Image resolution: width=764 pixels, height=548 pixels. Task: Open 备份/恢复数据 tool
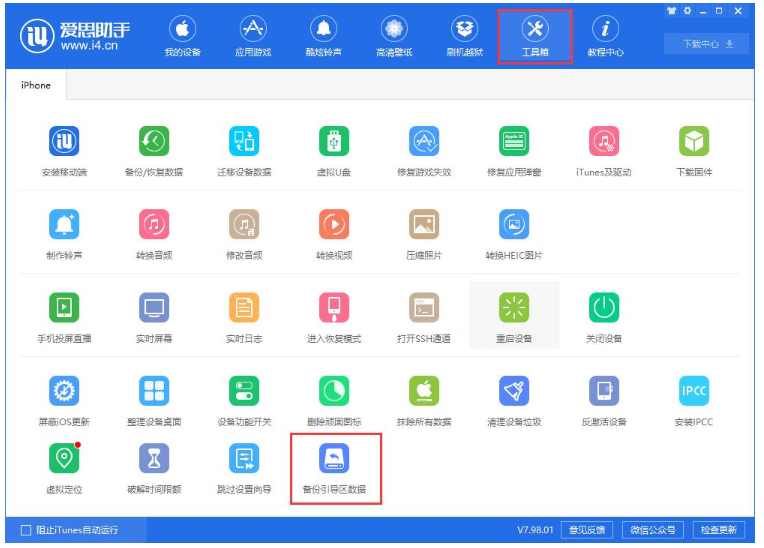[x=154, y=141]
